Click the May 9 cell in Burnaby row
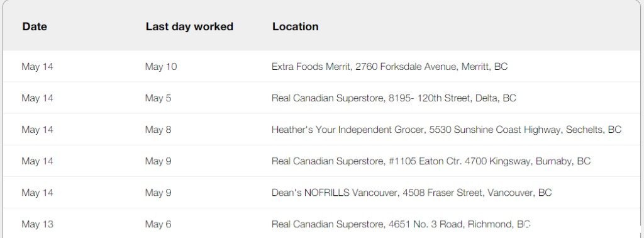The image size is (644, 238). 158,161
